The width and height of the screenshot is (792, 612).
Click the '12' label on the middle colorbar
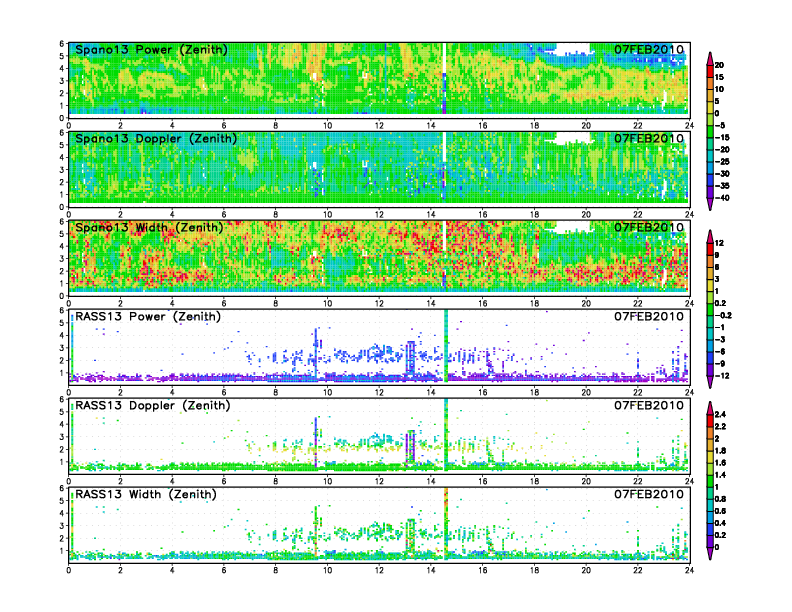tap(719, 243)
